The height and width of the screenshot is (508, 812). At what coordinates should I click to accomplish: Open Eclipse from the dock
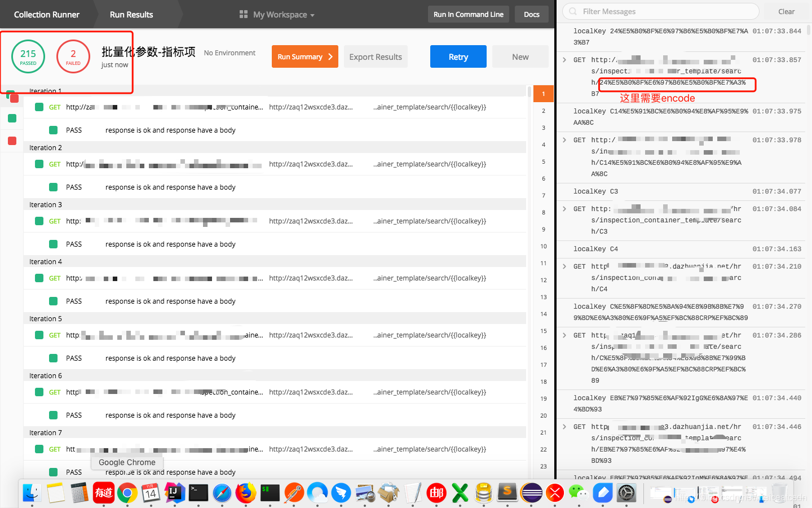(532, 492)
